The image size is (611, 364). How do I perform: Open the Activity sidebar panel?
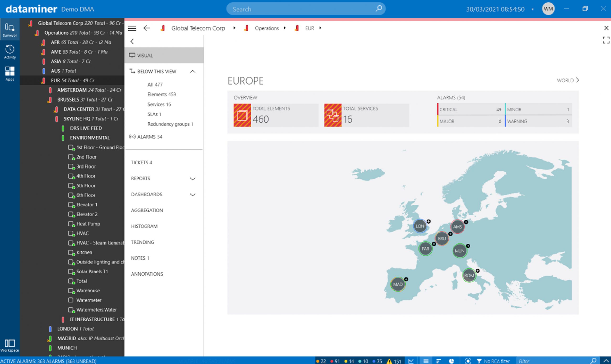pos(10,52)
